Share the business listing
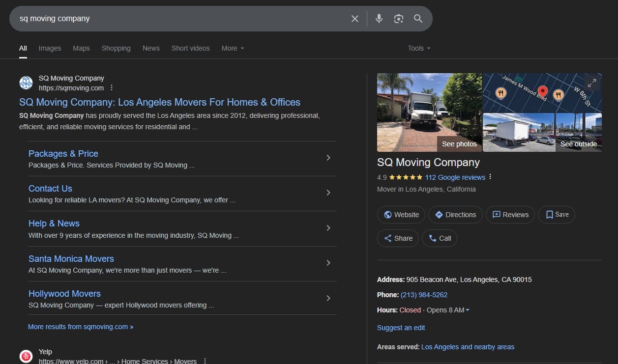Viewport: 618px width, 364px height. pyautogui.click(x=398, y=238)
